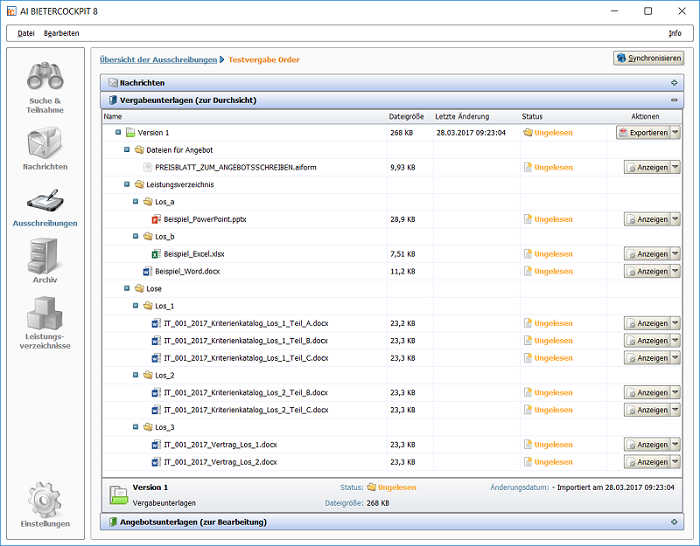Click the Beispiel_PowerPoint.pptx file icon
The height and width of the screenshot is (546, 700).
(x=156, y=219)
